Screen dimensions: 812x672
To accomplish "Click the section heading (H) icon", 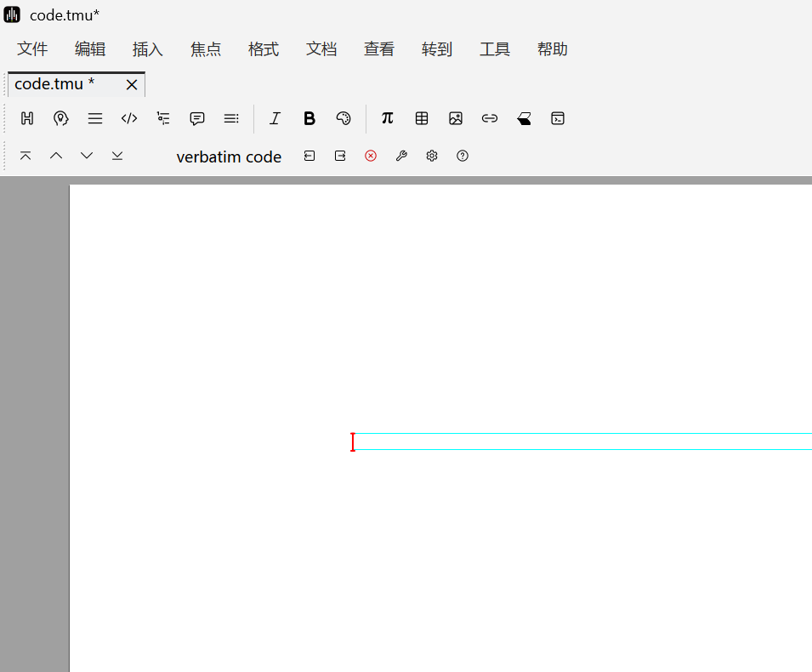I will click(27, 118).
